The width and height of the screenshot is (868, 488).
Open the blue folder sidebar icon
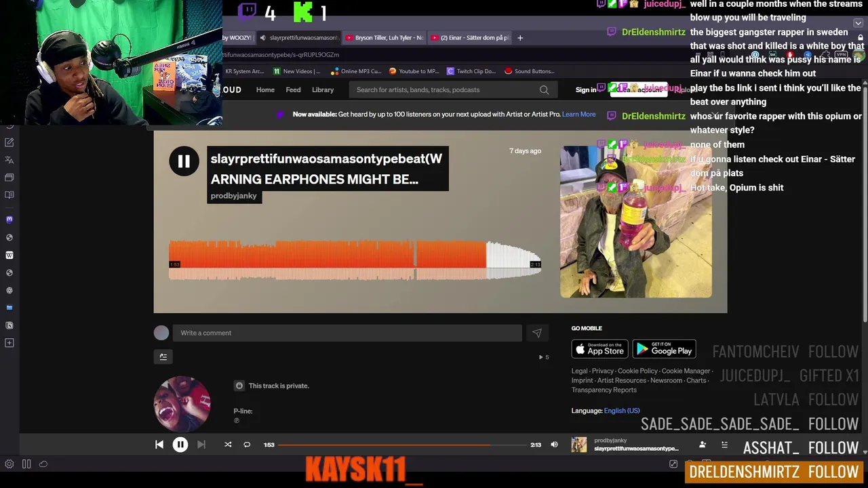pos(9,308)
